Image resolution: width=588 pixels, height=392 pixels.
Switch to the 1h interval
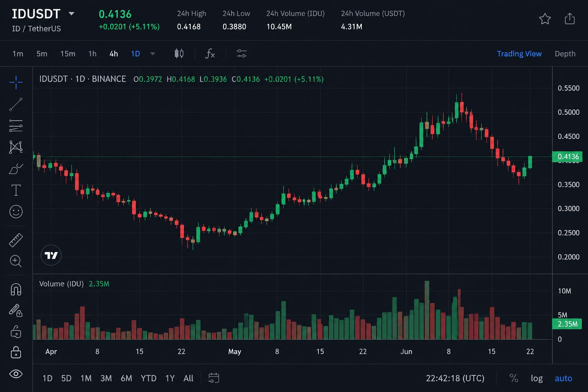pos(92,54)
